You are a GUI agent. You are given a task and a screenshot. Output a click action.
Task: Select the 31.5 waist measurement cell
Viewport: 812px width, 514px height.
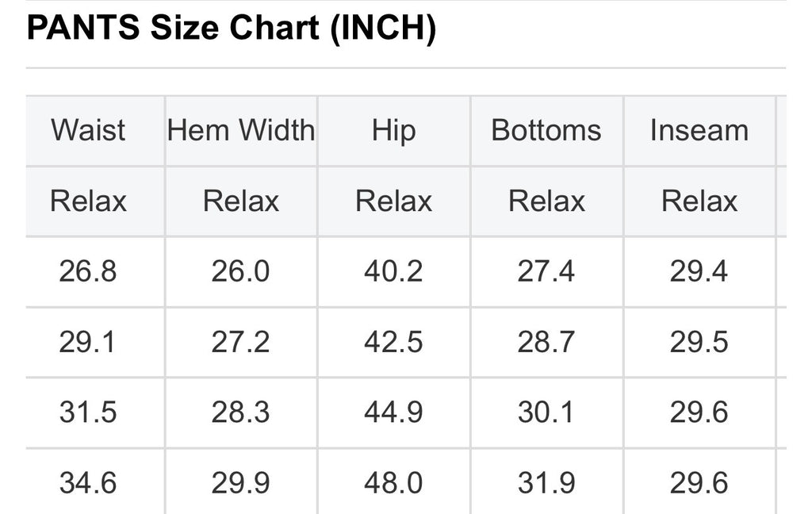[x=88, y=412]
